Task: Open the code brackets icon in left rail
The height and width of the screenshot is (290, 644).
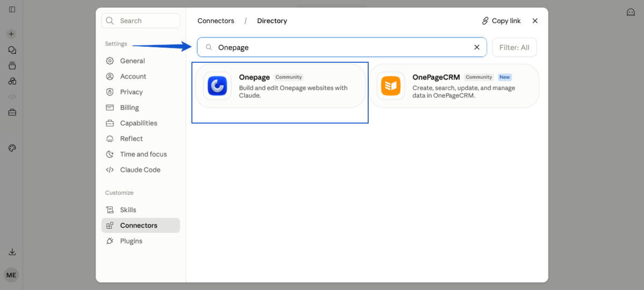Action: (x=12, y=97)
